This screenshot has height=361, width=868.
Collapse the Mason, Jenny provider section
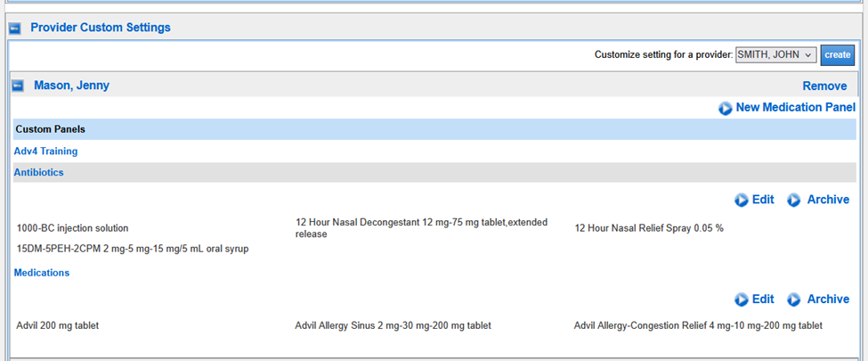click(x=19, y=86)
